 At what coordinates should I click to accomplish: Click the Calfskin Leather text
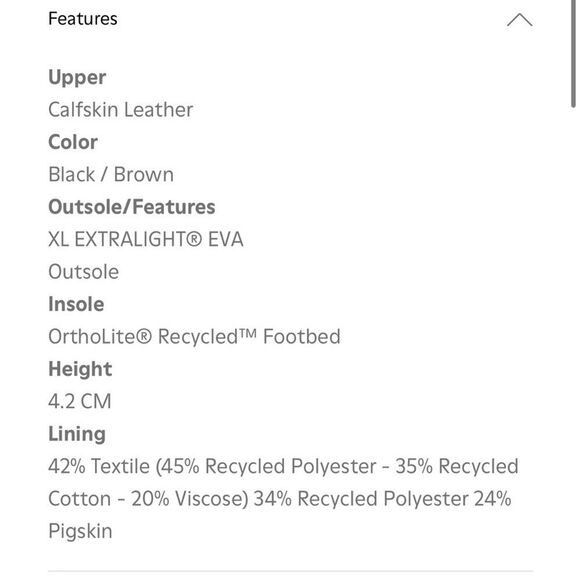tap(121, 109)
